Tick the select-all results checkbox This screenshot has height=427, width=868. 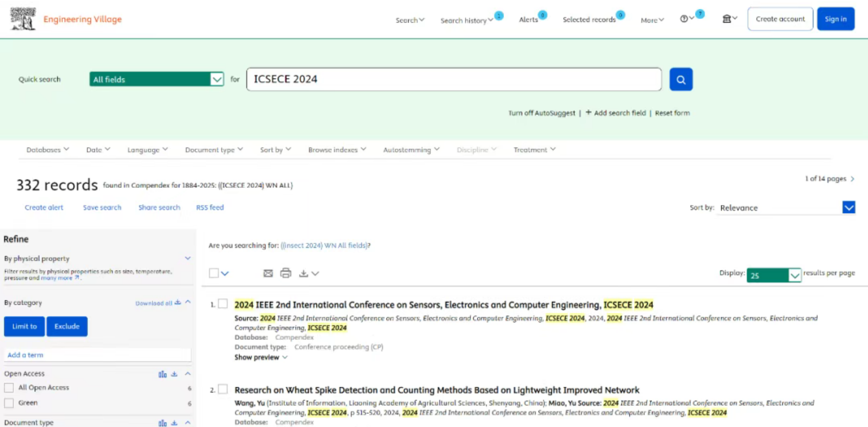click(214, 273)
